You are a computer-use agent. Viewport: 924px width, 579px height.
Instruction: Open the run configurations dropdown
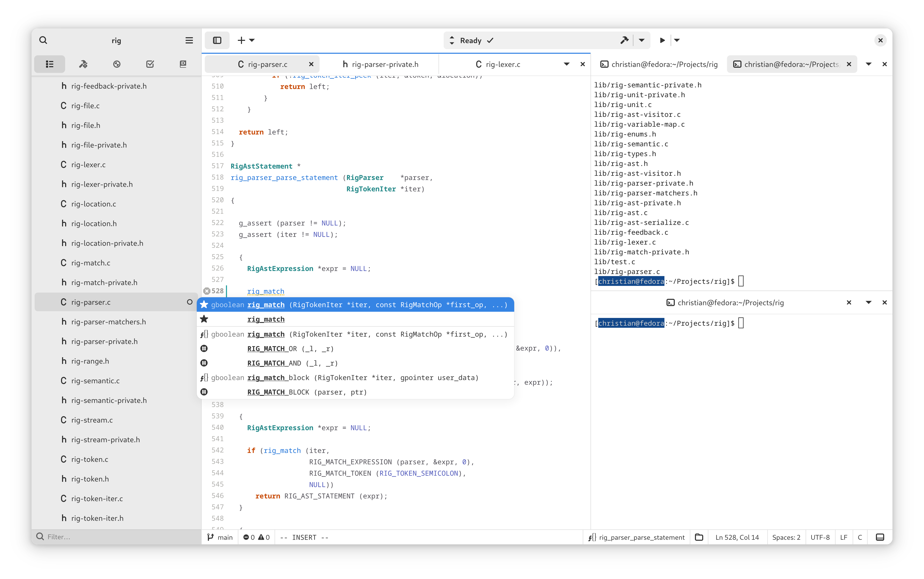coord(677,40)
